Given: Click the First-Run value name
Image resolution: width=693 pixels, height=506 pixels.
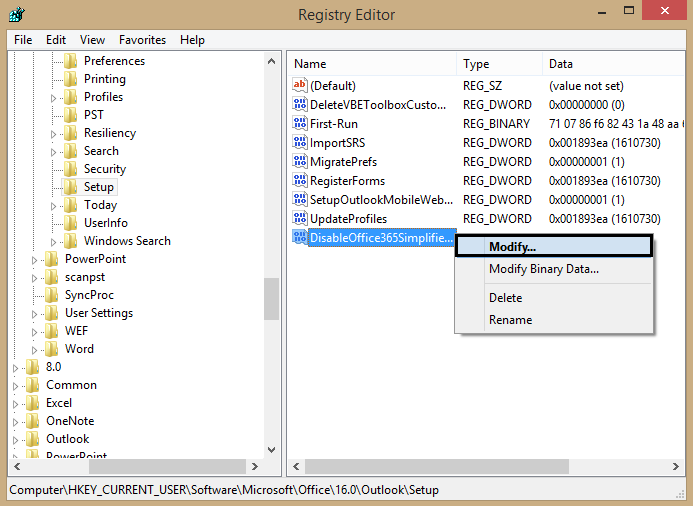Looking at the screenshot, I should click(334, 124).
